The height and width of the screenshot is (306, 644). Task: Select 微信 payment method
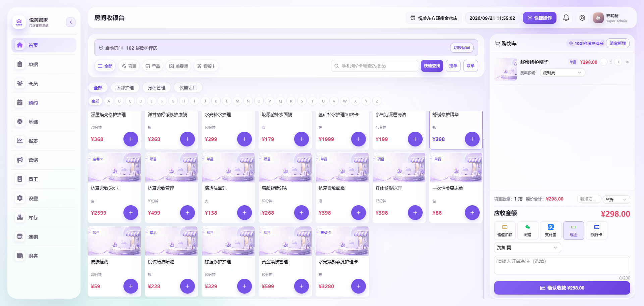[x=528, y=230]
